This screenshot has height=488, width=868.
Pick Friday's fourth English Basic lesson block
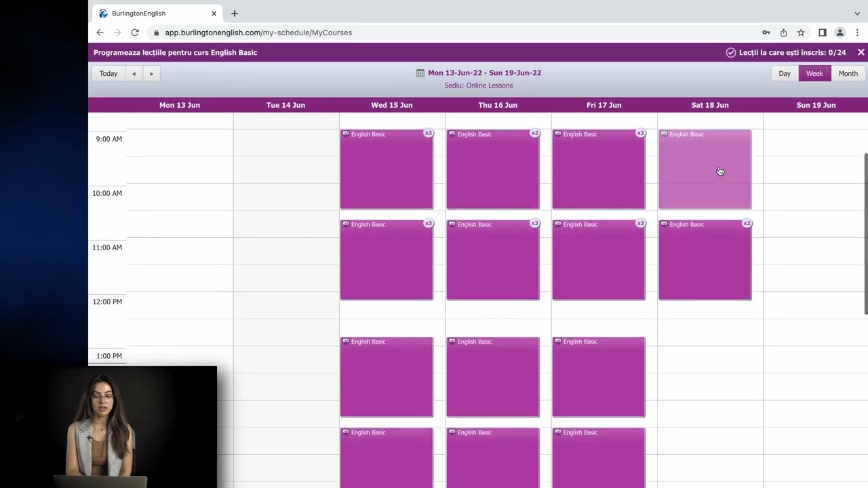(599, 457)
